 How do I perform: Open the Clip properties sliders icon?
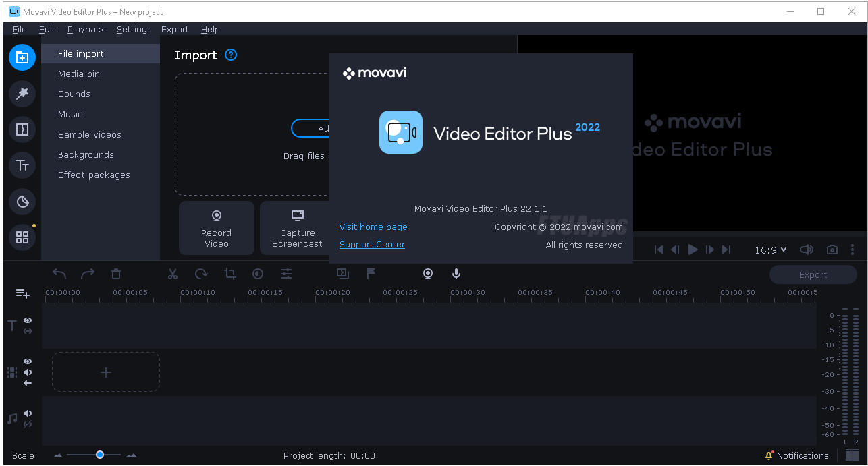pyautogui.click(x=286, y=274)
